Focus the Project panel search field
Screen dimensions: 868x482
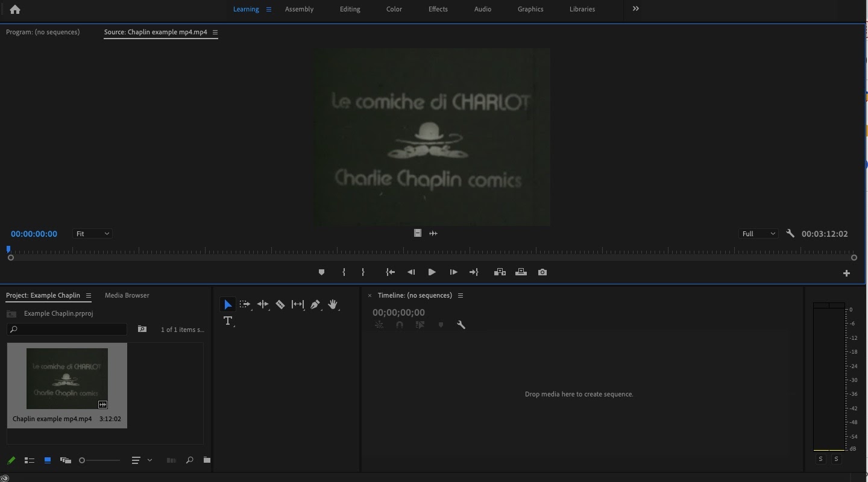tap(67, 329)
